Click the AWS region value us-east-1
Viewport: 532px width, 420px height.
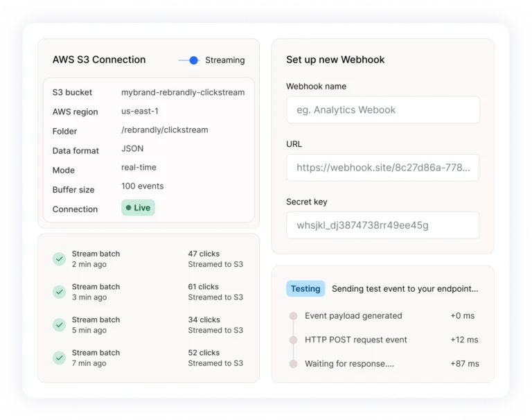(140, 111)
